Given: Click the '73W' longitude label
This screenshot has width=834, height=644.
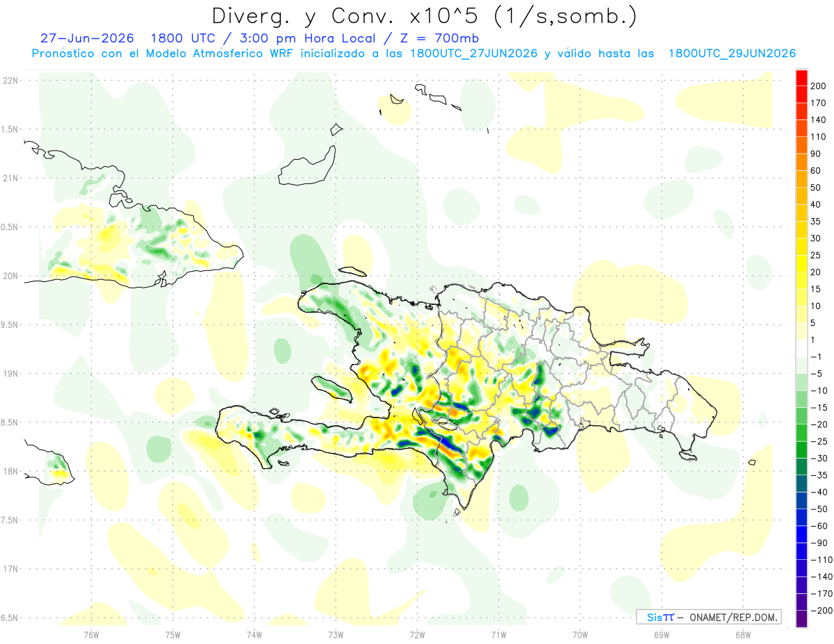Looking at the screenshot, I should coord(336,634).
